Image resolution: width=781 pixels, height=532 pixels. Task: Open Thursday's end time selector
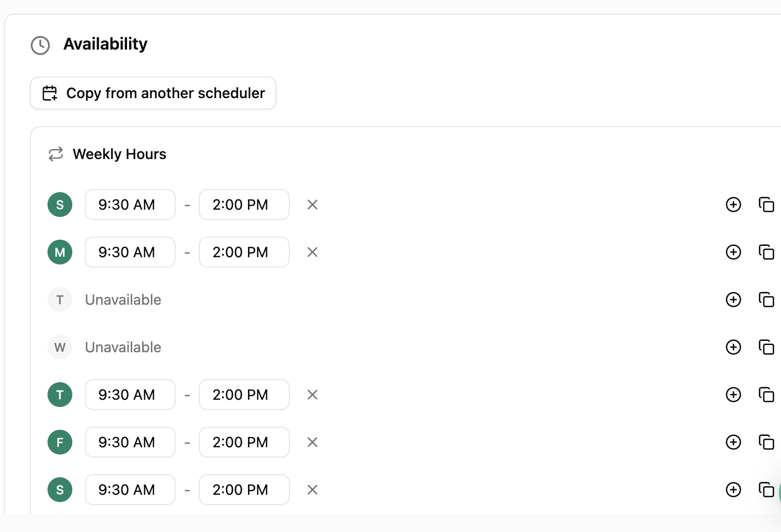tap(244, 395)
